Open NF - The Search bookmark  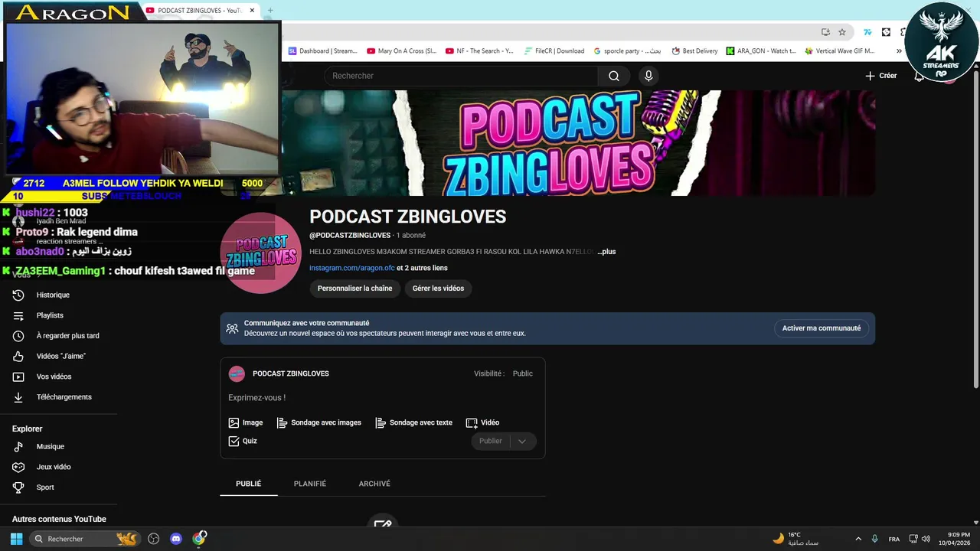[x=479, y=51]
